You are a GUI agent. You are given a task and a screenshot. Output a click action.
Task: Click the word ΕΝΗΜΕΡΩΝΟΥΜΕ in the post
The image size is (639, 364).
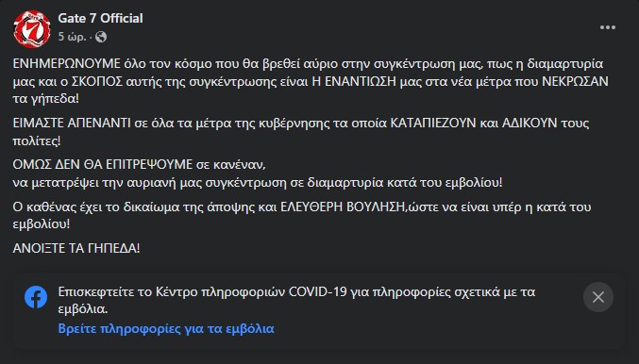tap(67, 64)
